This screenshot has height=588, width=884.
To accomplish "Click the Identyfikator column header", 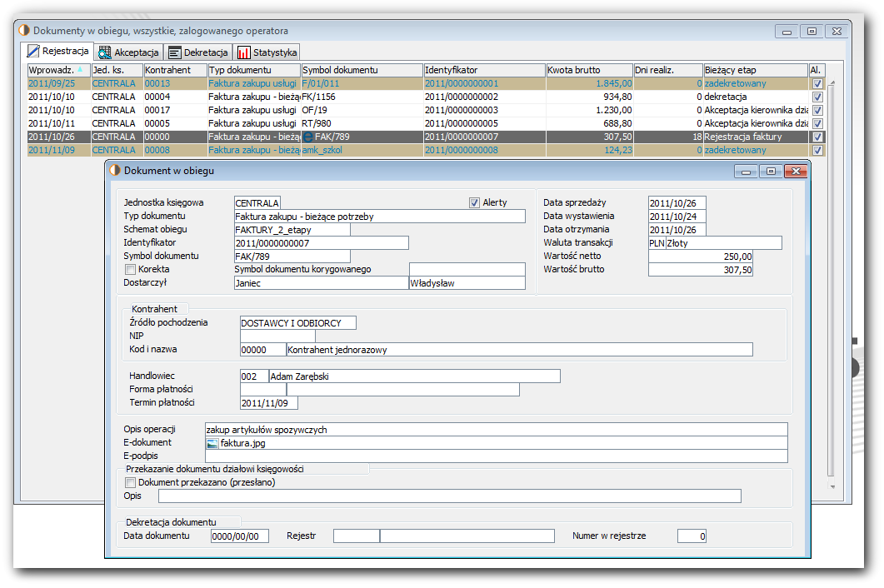I will click(x=484, y=70).
